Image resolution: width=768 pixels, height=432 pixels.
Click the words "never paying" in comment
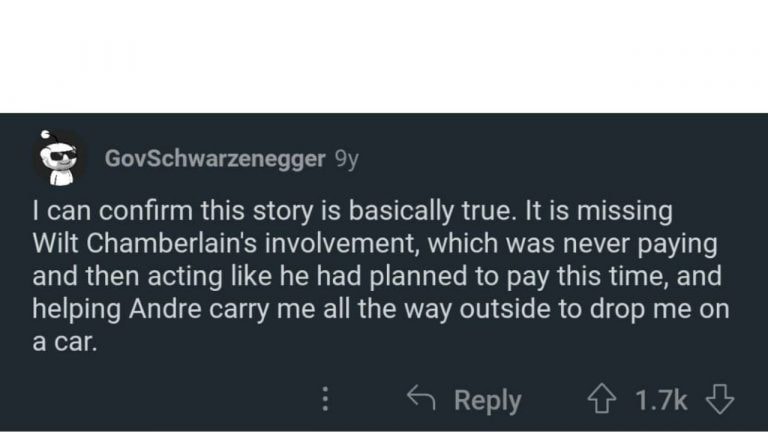[x=641, y=245]
